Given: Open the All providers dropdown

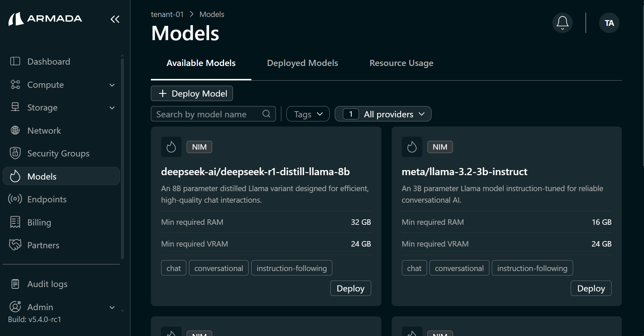Looking at the screenshot, I should tap(383, 114).
